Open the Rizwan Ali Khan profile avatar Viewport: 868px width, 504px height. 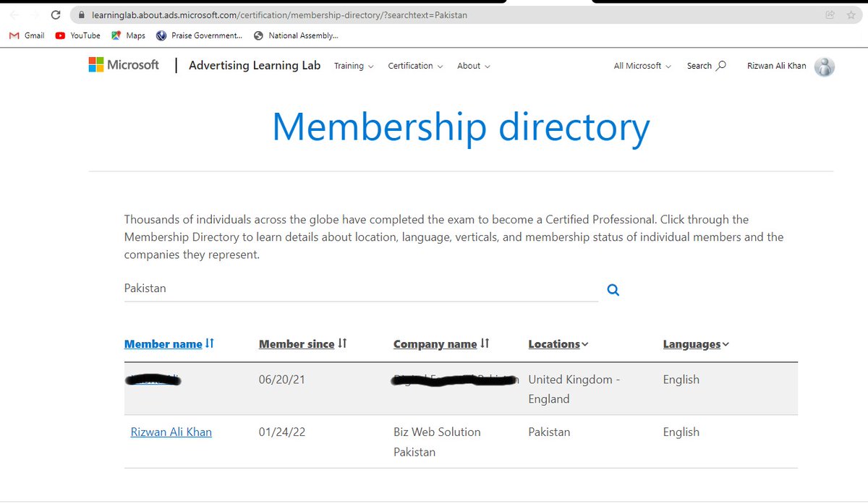tap(825, 66)
